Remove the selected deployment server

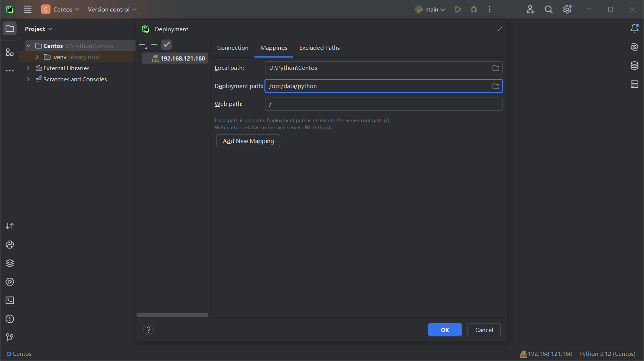(x=155, y=45)
